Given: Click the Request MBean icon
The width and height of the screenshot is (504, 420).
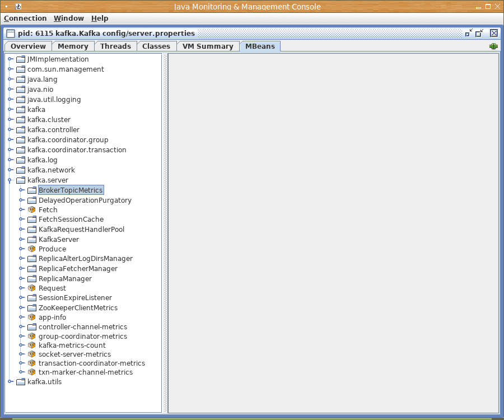Looking at the screenshot, I should [31, 288].
